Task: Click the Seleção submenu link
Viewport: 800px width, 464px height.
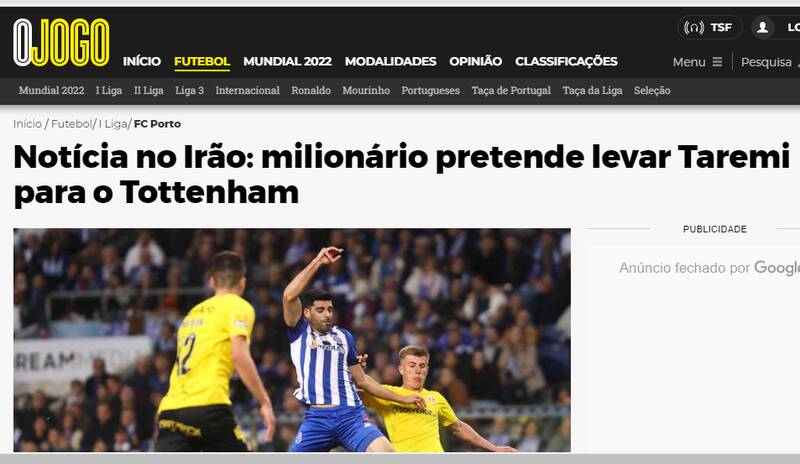Action: pyautogui.click(x=652, y=91)
